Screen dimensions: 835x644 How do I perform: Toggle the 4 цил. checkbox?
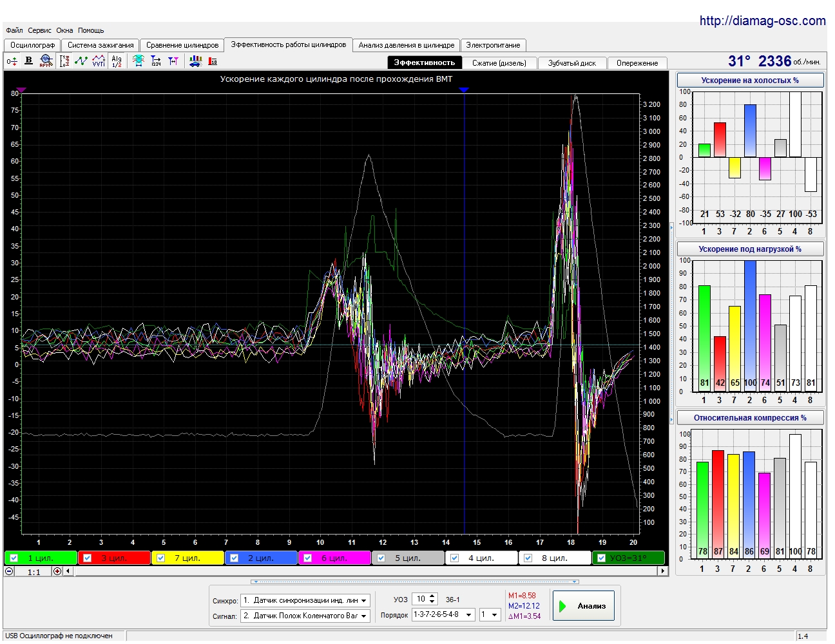[x=455, y=558]
